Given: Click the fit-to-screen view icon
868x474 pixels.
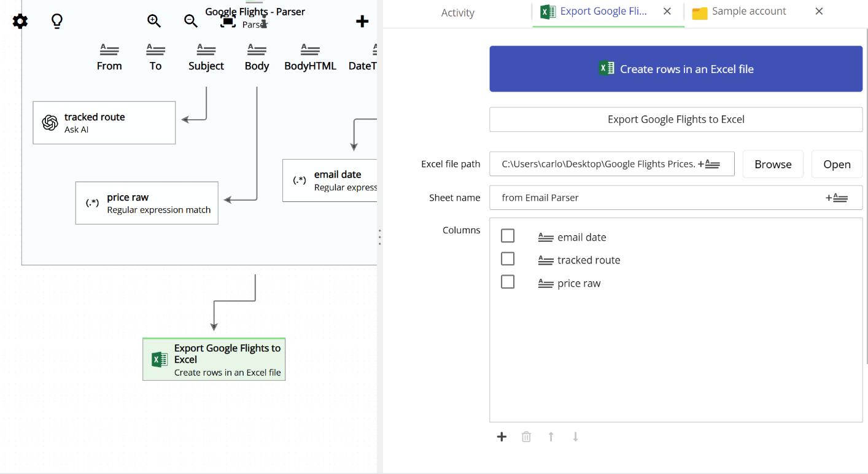Looking at the screenshot, I should pos(227,20).
